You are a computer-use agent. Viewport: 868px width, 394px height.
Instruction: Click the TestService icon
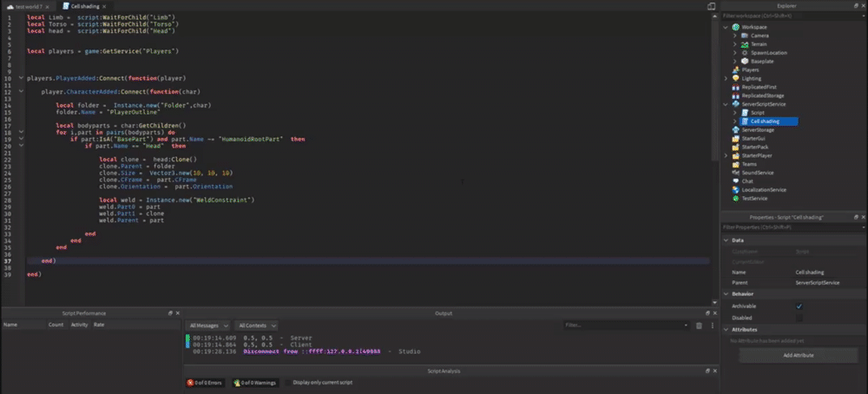[736, 198]
